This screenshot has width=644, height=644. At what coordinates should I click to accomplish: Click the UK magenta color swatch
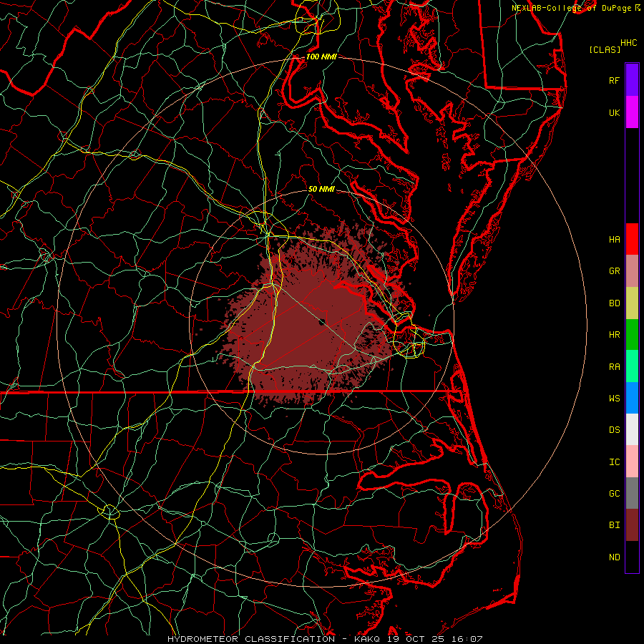click(x=632, y=112)
